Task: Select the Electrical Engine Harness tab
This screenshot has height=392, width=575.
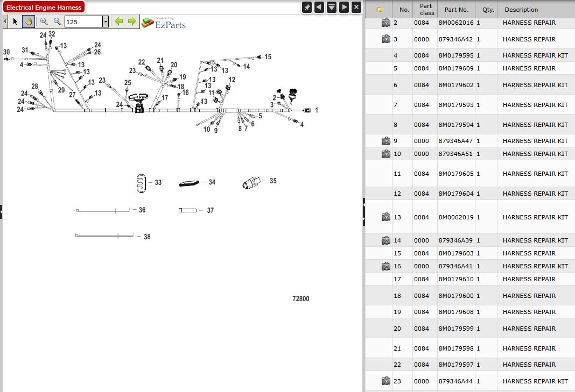Action: 44,8
